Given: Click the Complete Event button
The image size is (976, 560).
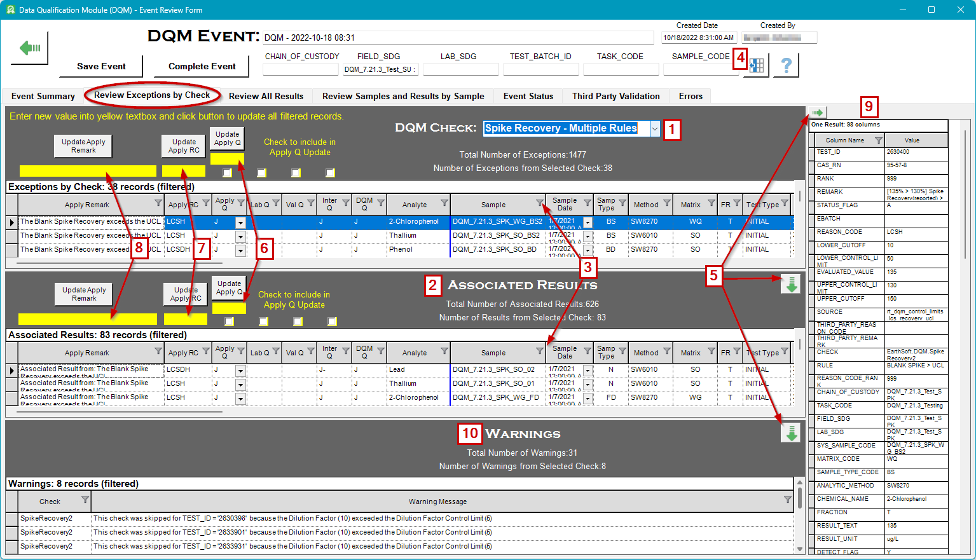Looking at the screenshot, I should tap(202, 66).
